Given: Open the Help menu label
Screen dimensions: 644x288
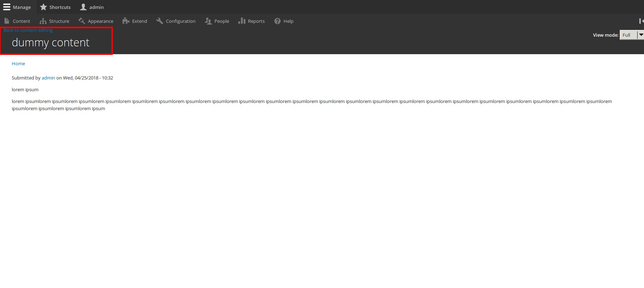Looking at the screenshot, I should tap(289, 21).
